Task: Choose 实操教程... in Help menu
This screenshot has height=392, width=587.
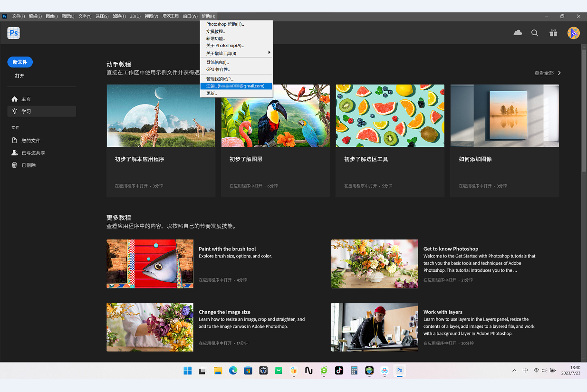Action: pyautogui.click(x=236, y=31)
